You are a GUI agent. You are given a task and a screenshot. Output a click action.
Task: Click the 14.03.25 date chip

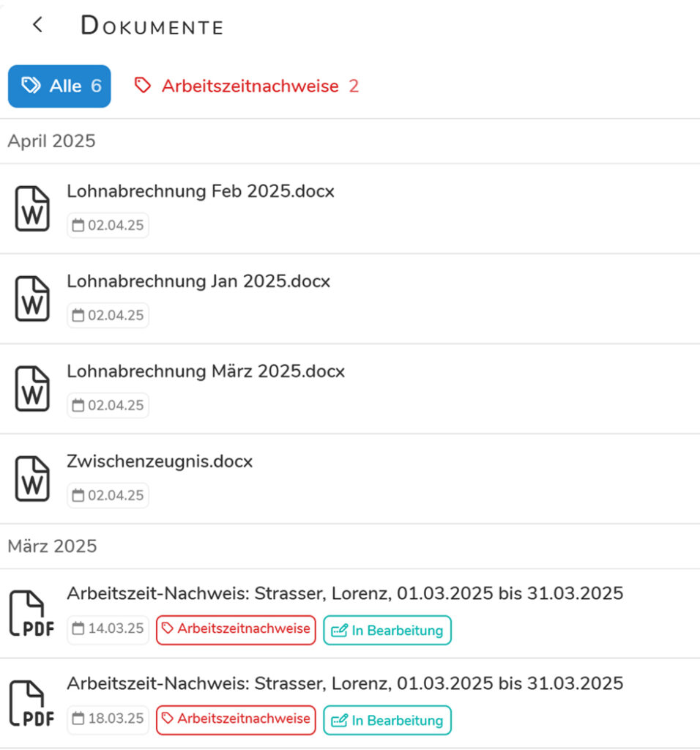pyautogui.click(x=108, y=628)
